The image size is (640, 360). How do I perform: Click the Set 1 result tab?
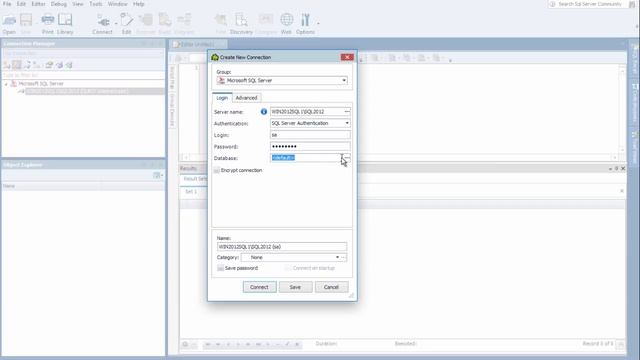191,191
